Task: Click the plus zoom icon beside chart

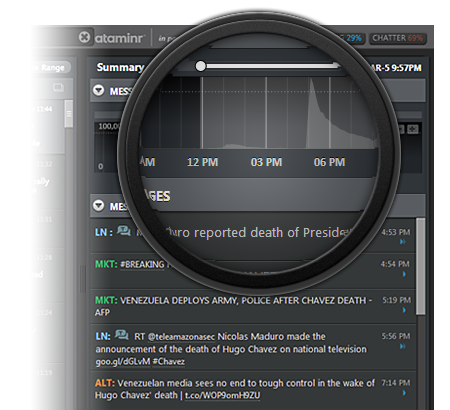Action: (413, 129)
